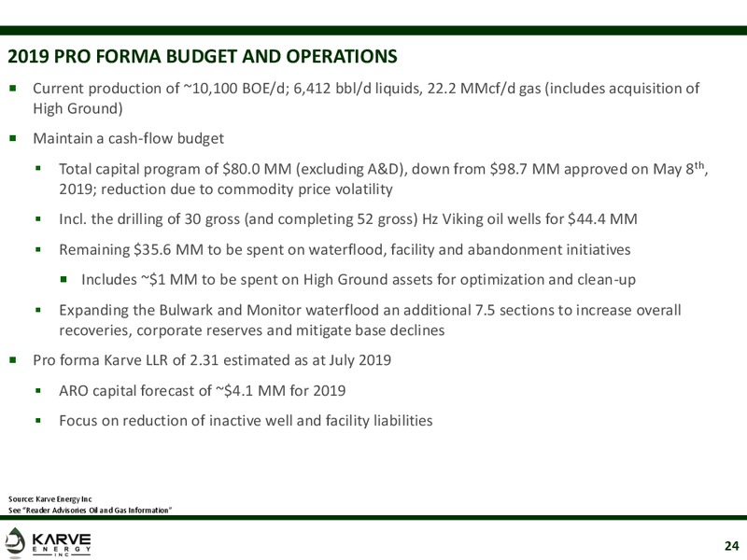Image resolution: width=747 pixels, height=560 pixels.
Task: Select the line "Current production of ~10,100 BOE/d"
Action: click(x=366, y=89)
